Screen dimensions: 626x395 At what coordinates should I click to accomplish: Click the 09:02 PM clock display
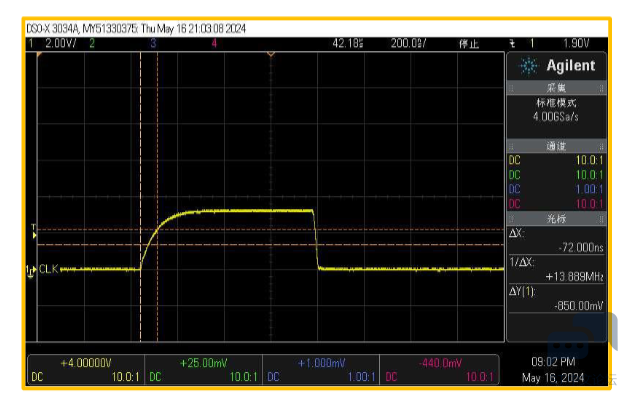pyautogui.click(x=553, y=362)
